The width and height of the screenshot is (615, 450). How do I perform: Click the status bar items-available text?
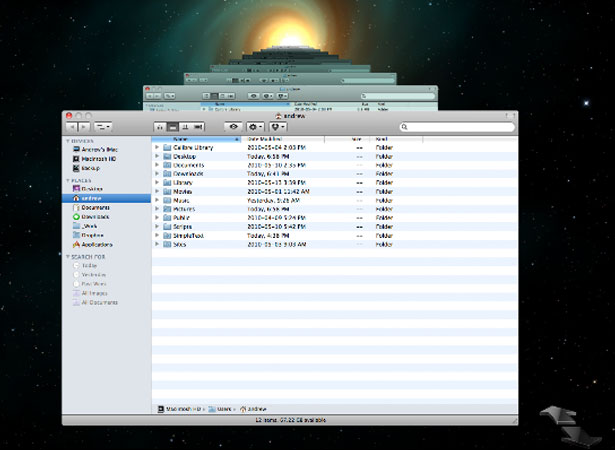pos(290,420)
